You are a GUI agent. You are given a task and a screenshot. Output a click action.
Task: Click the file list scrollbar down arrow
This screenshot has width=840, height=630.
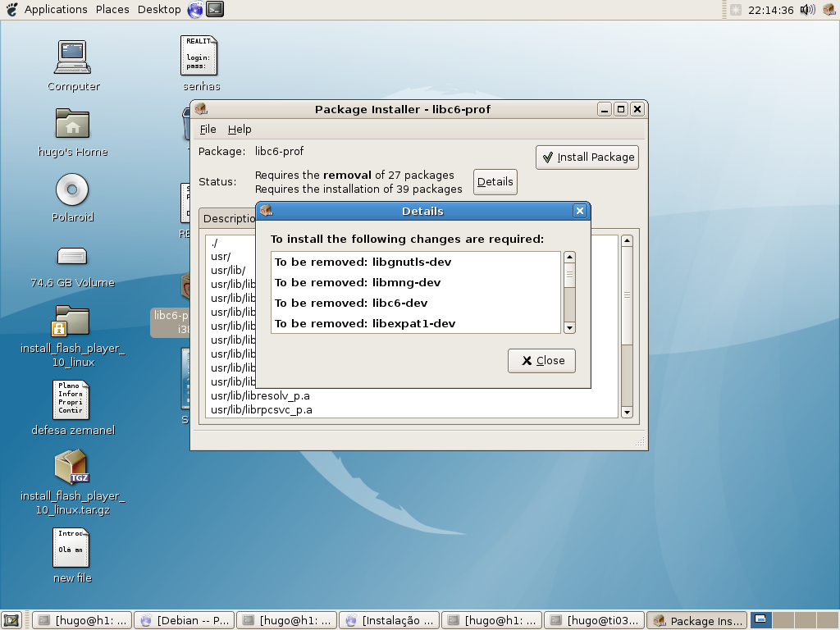click(627, 412)
